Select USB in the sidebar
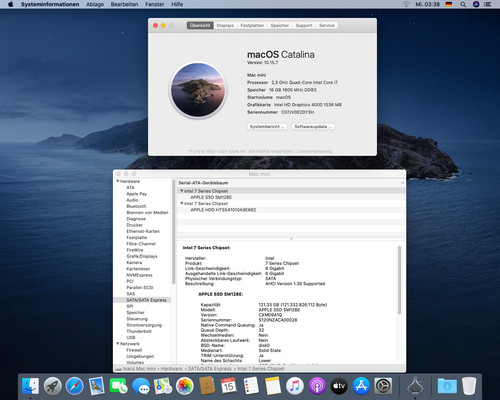This screenshot has height=400, width=500. pos(131,337)
